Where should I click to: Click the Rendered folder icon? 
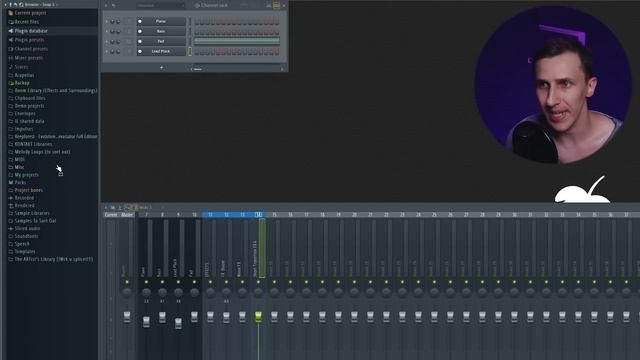click(11, 206)
